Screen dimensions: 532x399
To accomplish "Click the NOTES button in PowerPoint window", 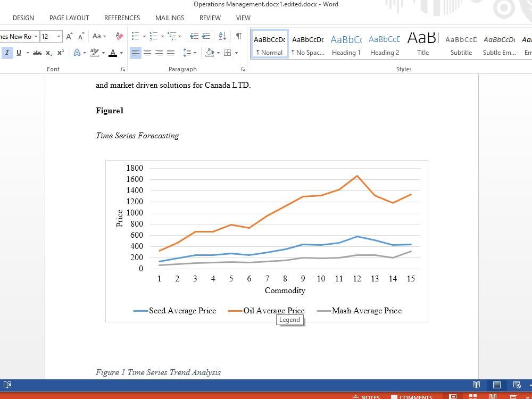I will coord(367,397).
